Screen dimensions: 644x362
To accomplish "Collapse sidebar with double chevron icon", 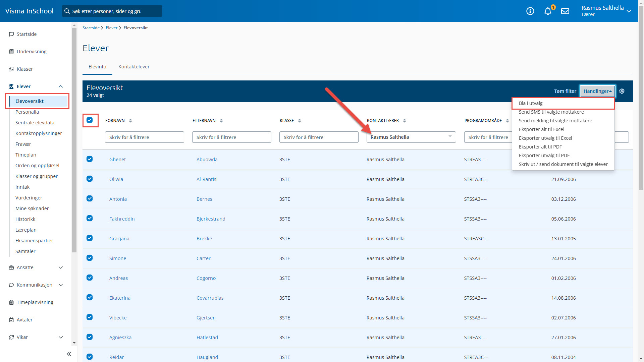I will coord(69,354).
